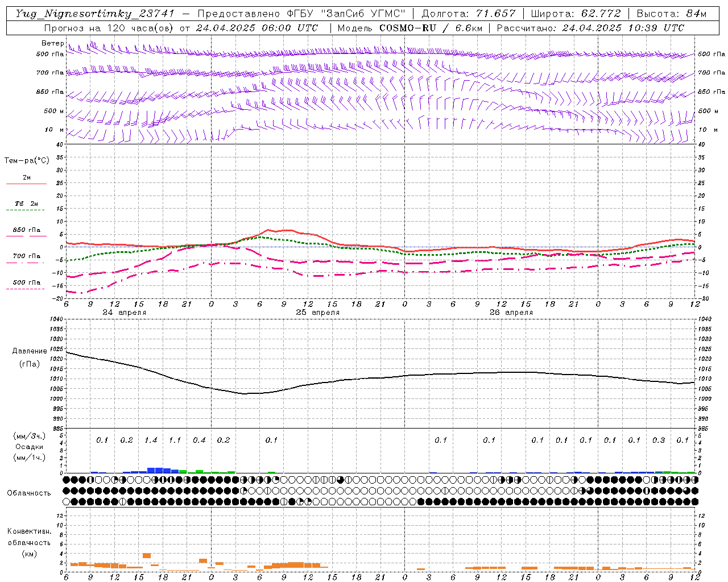
Task: Click the 24 апреля date label
Action: (x=124, y=313)
